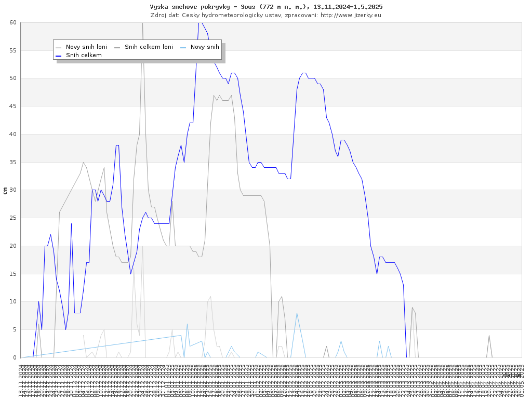Screen dimensions: 532x399
Task: Click the 15 value on the y-axis
Action: tap(12, 274)
